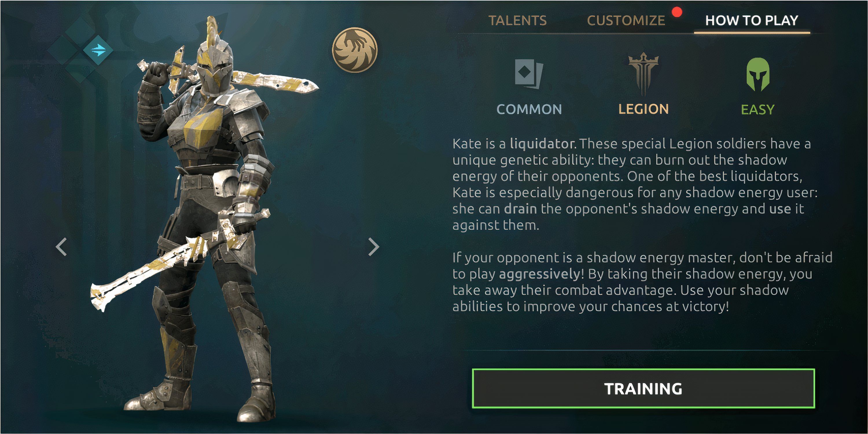
Task: Click the Common rarity cards icon
Action: click(529, 73)
